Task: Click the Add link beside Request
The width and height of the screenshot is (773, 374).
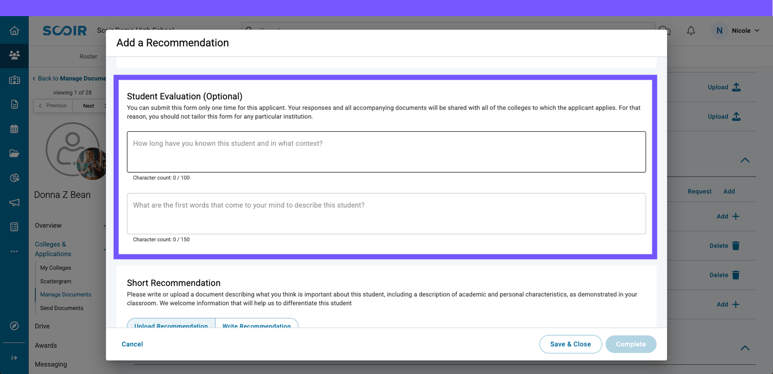Action: click(729, 191)
